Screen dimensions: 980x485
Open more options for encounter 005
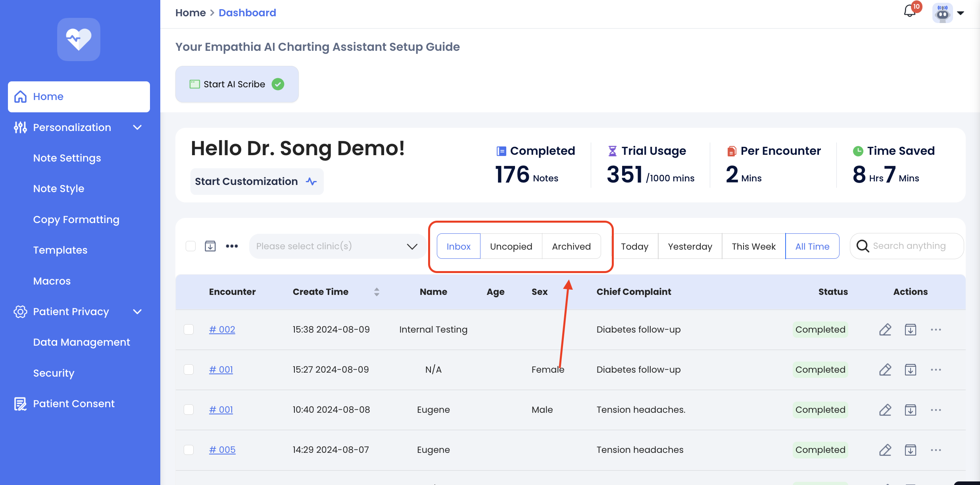click(x=936, y=450)
